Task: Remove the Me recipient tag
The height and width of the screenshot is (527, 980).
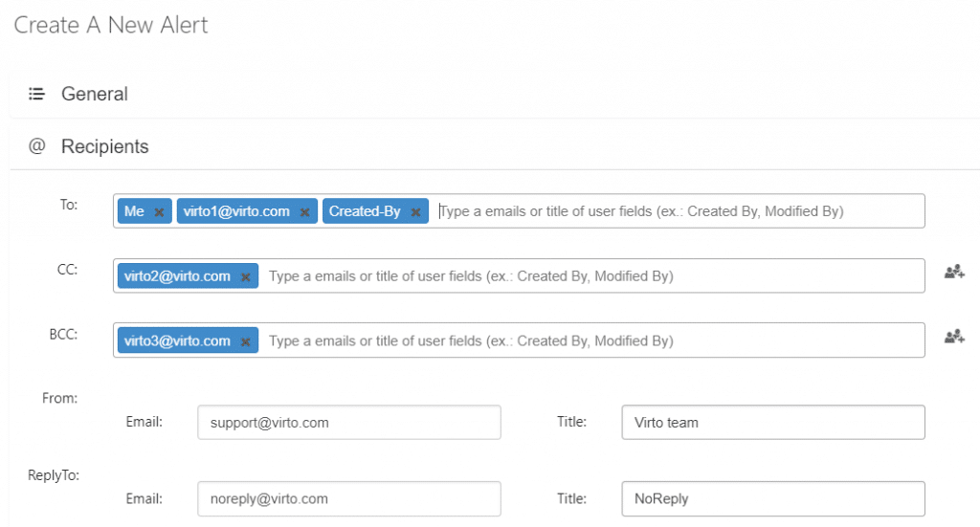Action: click(159, 212)
